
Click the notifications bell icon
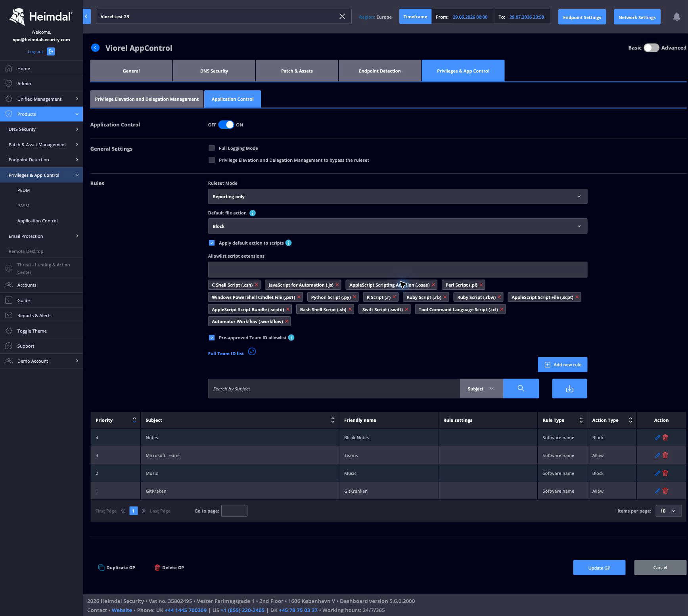click(x=677, y=17)
